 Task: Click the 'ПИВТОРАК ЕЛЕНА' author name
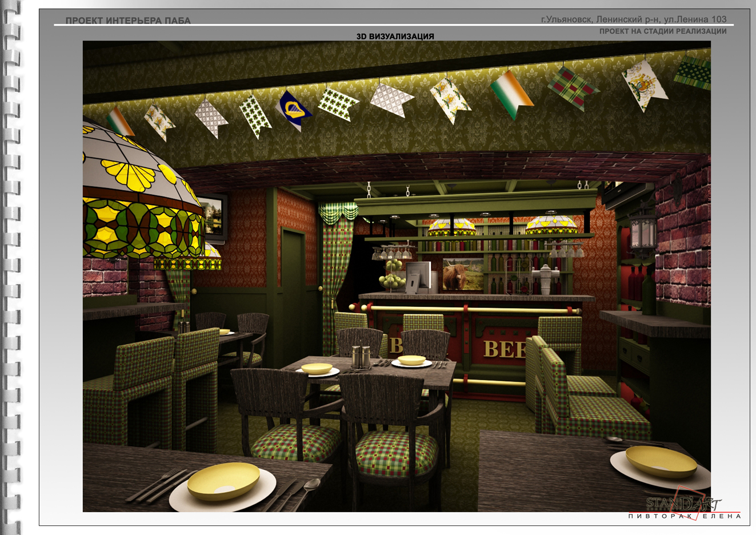click(x=685, y=516)
